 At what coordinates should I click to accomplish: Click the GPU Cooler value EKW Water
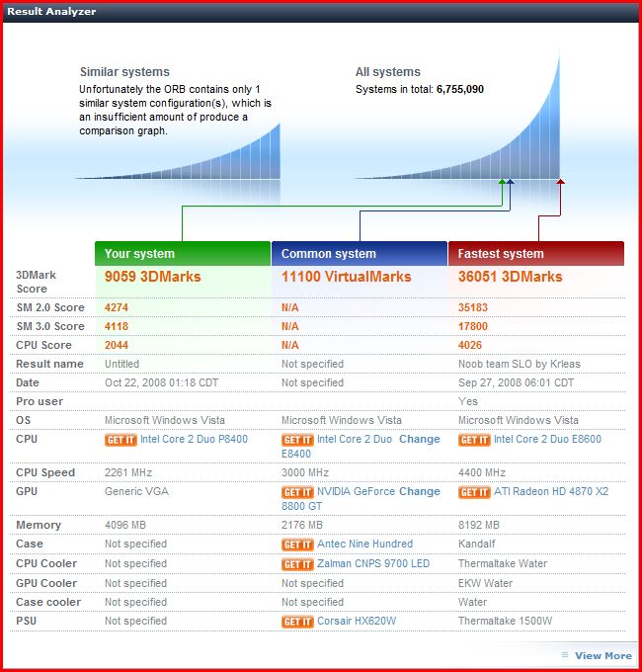tap(485, 583)
